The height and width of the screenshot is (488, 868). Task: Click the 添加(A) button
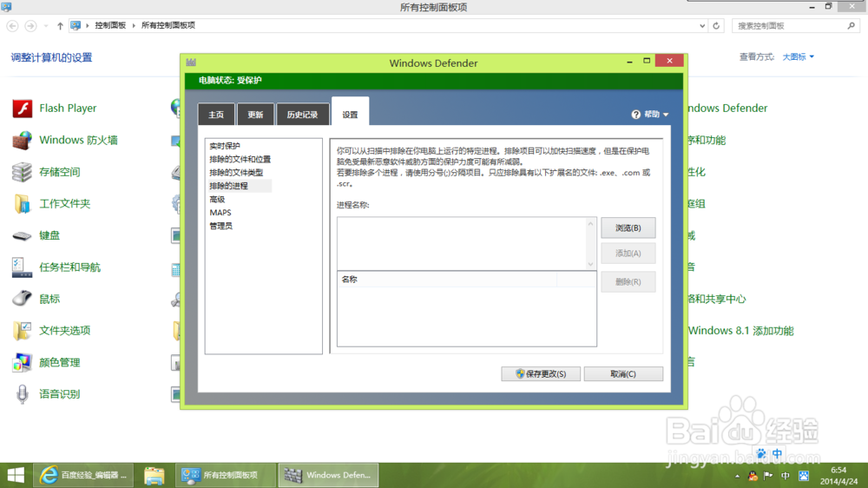(x=628, y=254)
